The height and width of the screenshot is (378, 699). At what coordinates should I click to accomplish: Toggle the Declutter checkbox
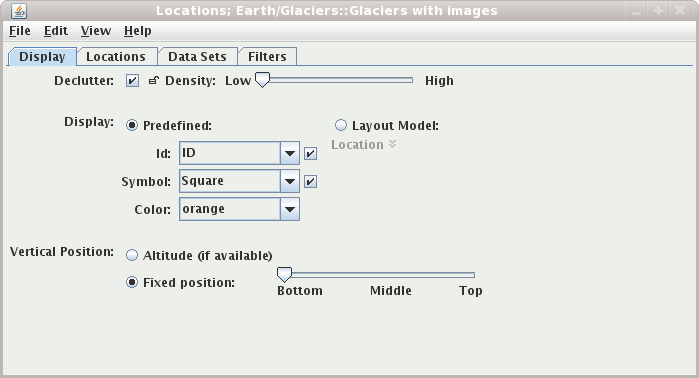click(x=132, y=81)
